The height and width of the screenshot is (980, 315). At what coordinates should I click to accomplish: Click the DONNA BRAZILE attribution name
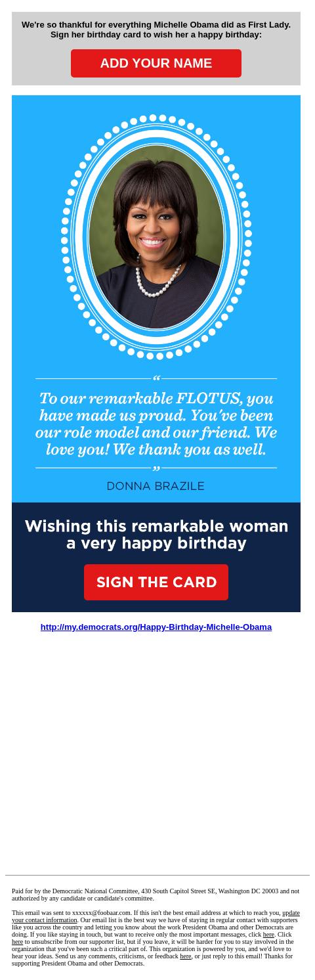coord(156,486)
